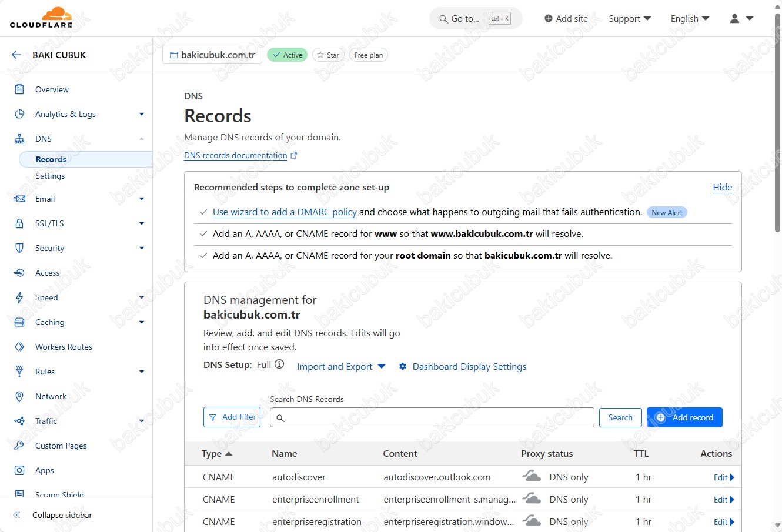
Task: Click the Apps icon in sidebar
Action: (19, 470)
